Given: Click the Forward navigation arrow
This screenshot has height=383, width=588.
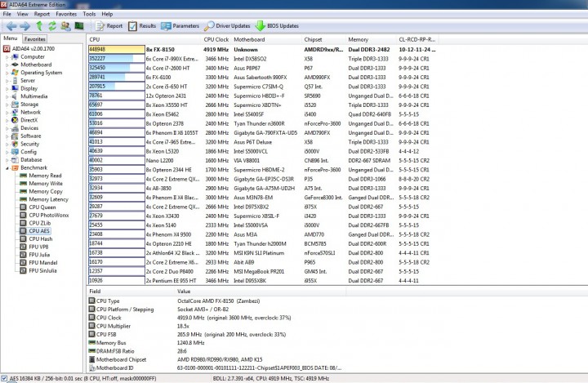Looking at the screenshot, I should (x=25, y=26).
